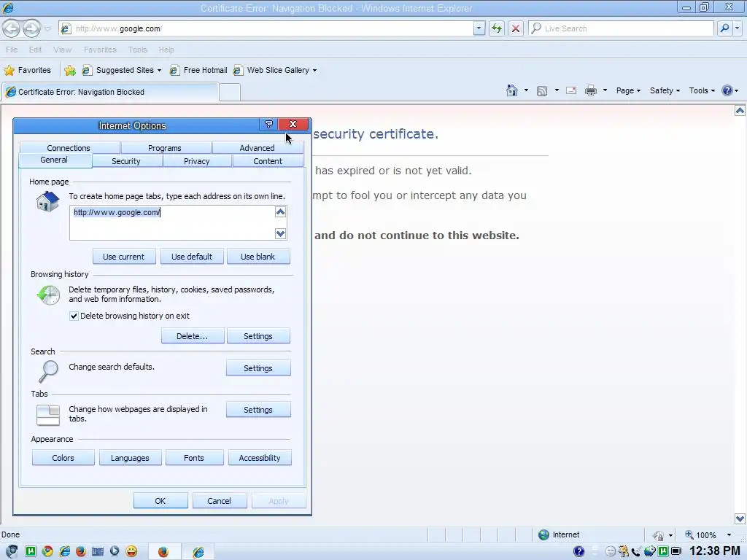747x560 pixels.
Task: Open the Edit menu
Action: pyautogui.click(x=35, y=50)
